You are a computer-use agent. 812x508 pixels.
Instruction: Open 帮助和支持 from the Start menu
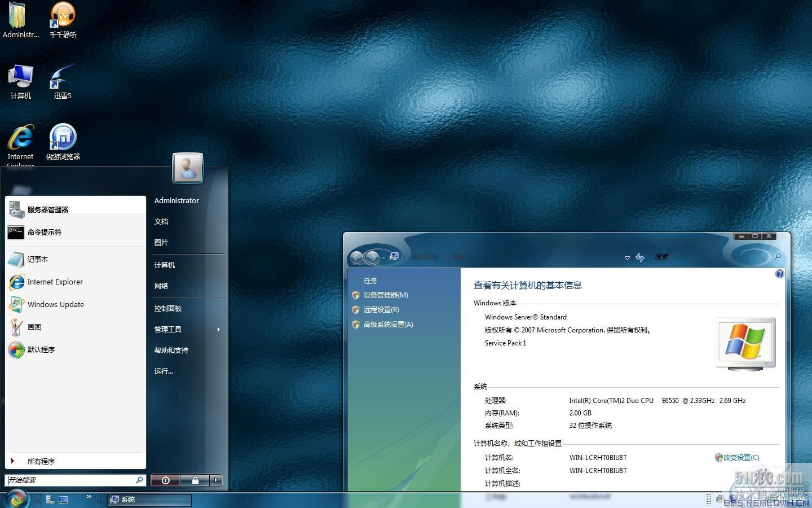pyautogui.click(x=171, y=351)
